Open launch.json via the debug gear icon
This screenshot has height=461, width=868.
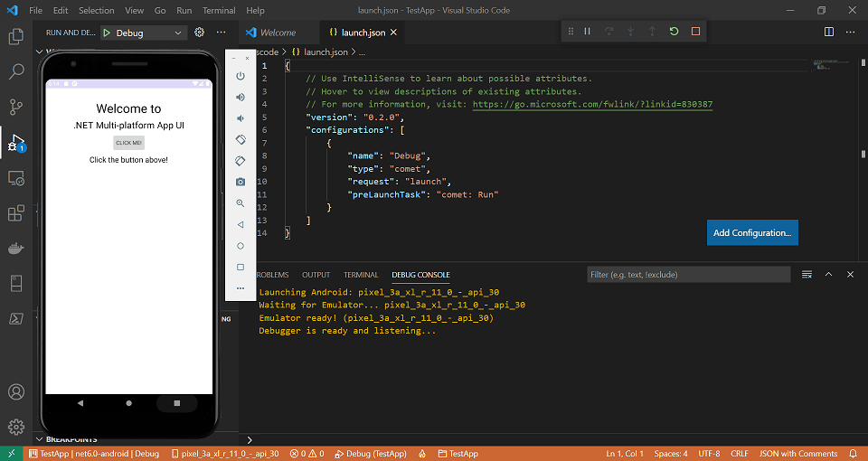coord(199,33)
